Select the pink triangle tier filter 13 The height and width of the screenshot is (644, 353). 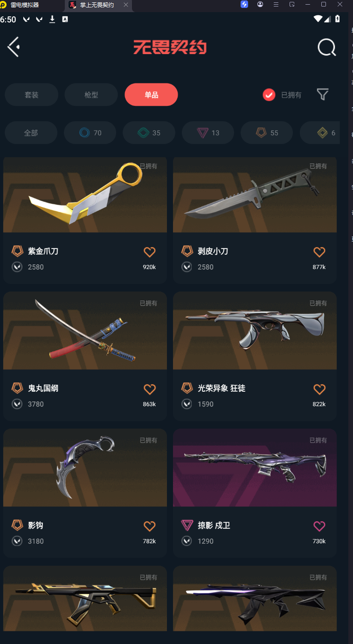coord(208,133)
